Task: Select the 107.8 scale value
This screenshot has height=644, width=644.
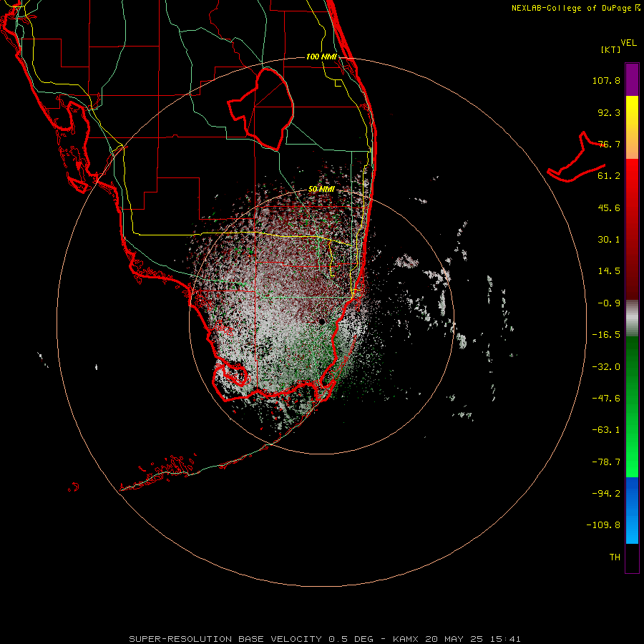Action: click(606, 80)
